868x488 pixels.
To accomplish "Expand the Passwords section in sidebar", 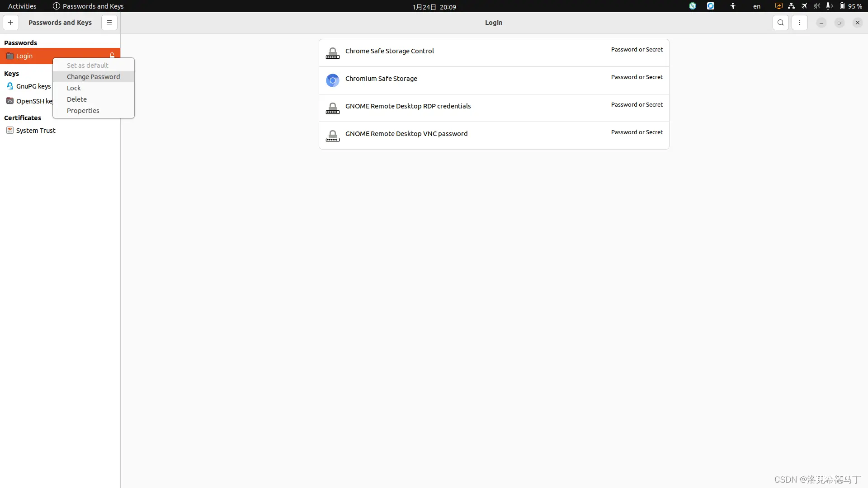I will click(20, 42).
